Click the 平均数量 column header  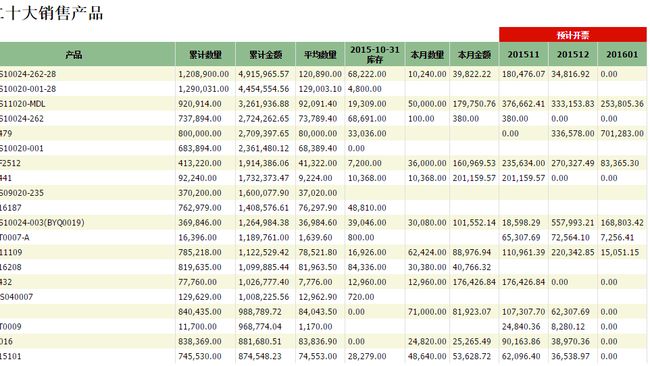pos(320,54)
